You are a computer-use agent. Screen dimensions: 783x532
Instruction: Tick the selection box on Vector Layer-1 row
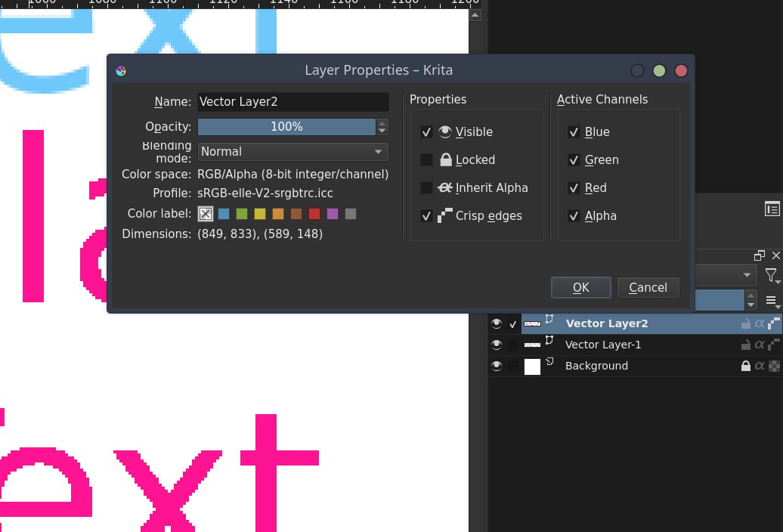point(513,345)
